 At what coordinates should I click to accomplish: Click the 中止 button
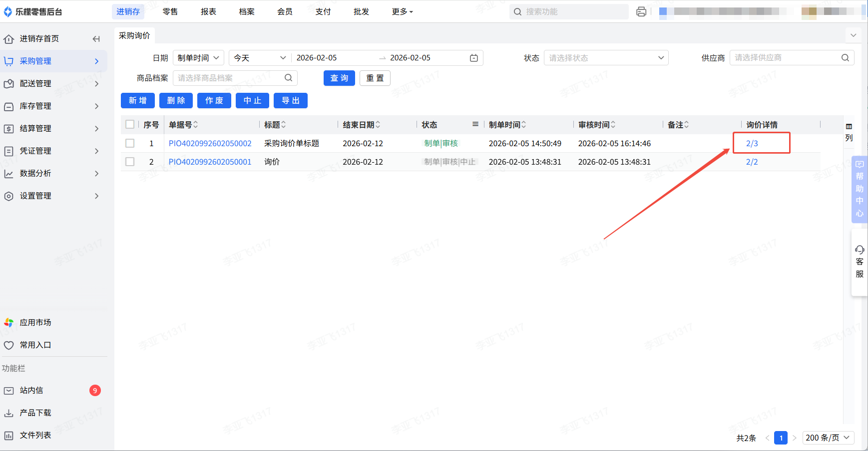click(252, 100)
